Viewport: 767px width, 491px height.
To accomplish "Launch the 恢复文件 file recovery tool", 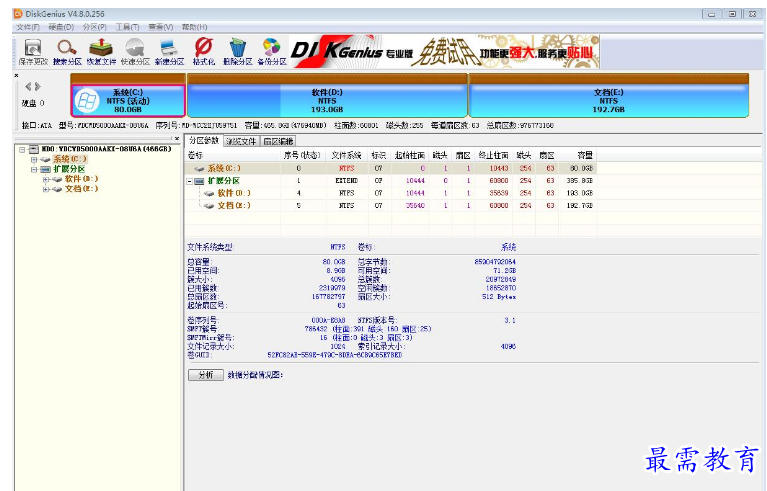I will click(x=101, y=52).
